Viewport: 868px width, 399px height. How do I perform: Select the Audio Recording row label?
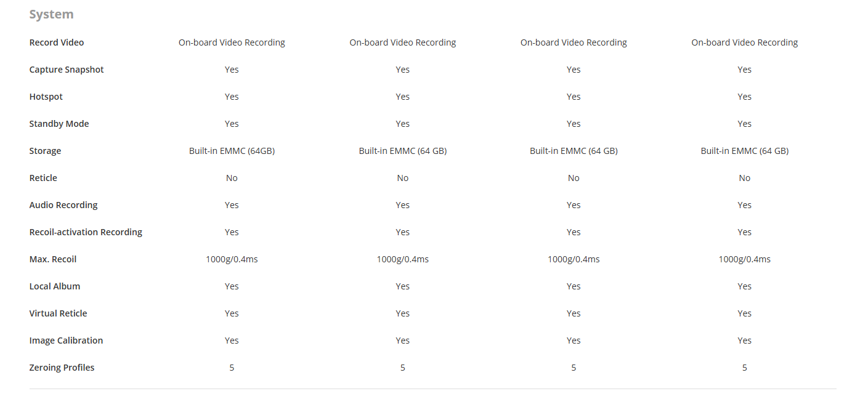63,205
